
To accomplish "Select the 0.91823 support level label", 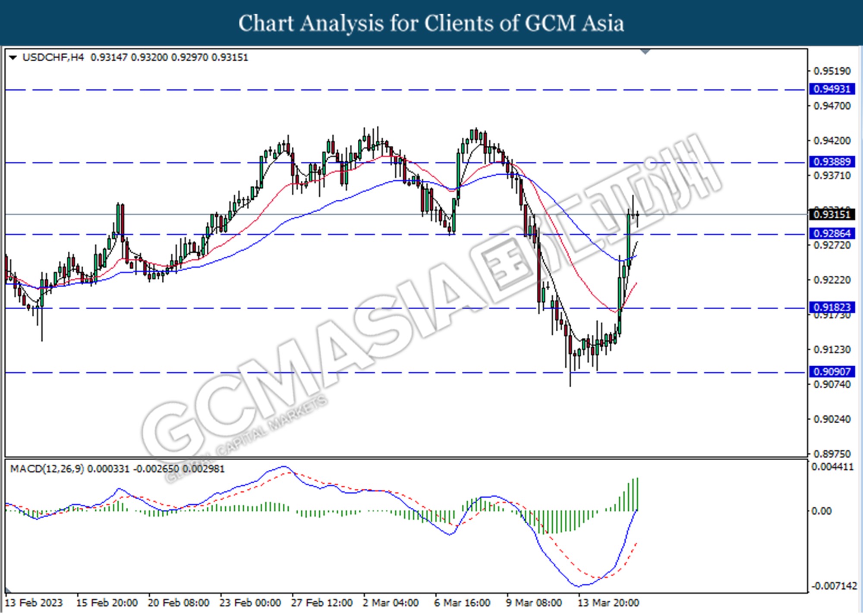I will tap(832, 307).
